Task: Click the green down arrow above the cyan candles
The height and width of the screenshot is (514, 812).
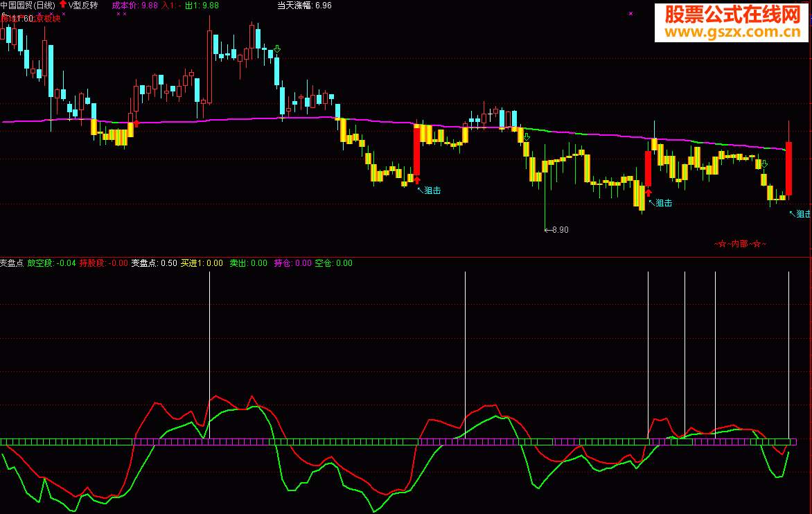Action: coord(277,49)
